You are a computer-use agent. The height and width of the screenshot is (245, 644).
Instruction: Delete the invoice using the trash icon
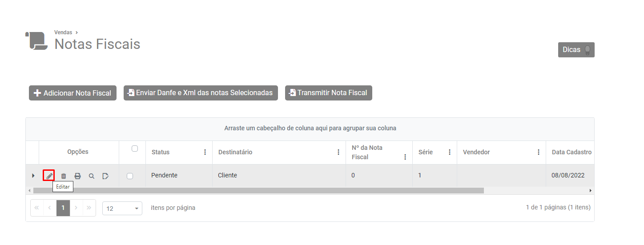[x=64, y=176]
